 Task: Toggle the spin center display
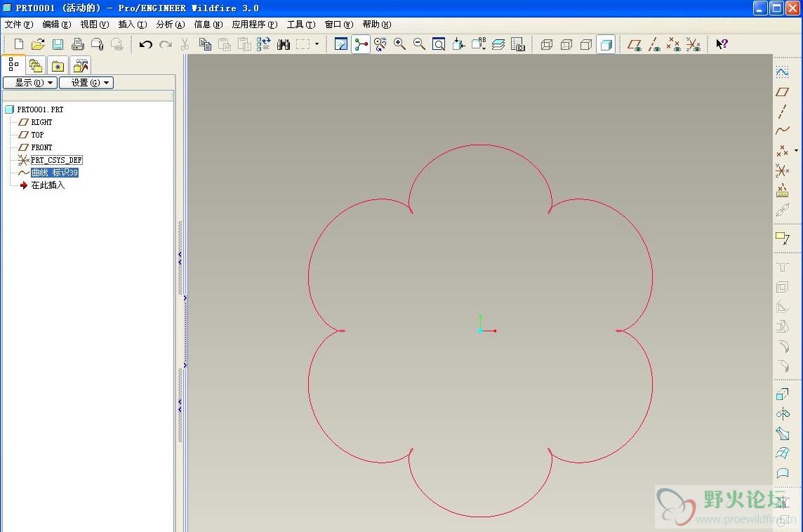click(x=361, y=44)
